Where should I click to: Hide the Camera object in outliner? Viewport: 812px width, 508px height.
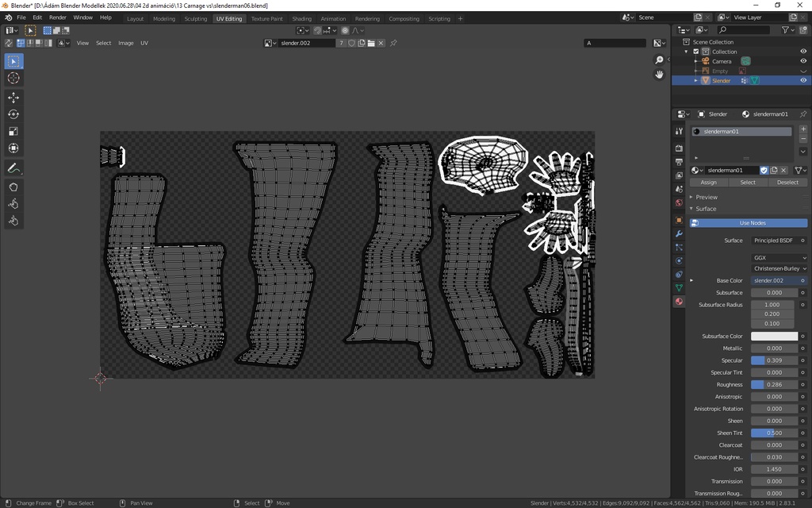pos(803,61)
